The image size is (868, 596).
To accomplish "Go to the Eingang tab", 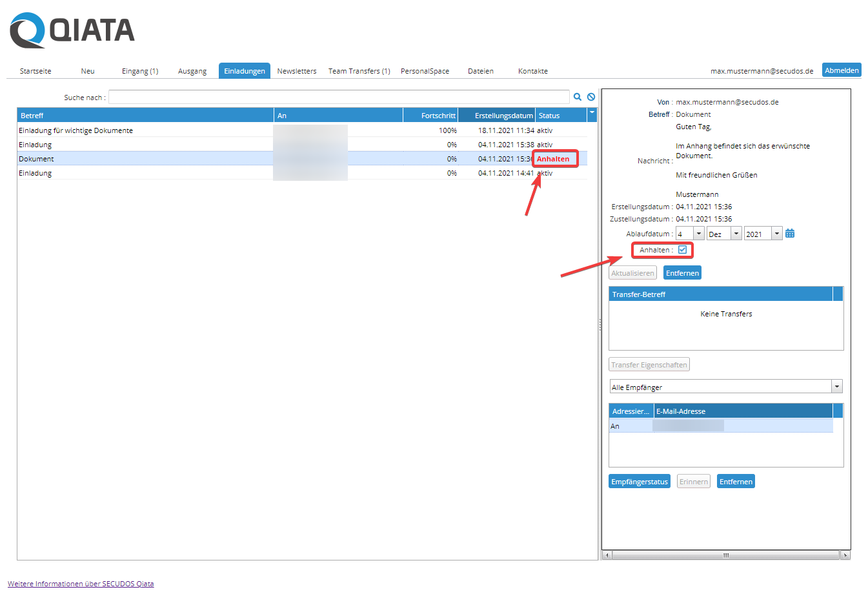I will 140,71.
